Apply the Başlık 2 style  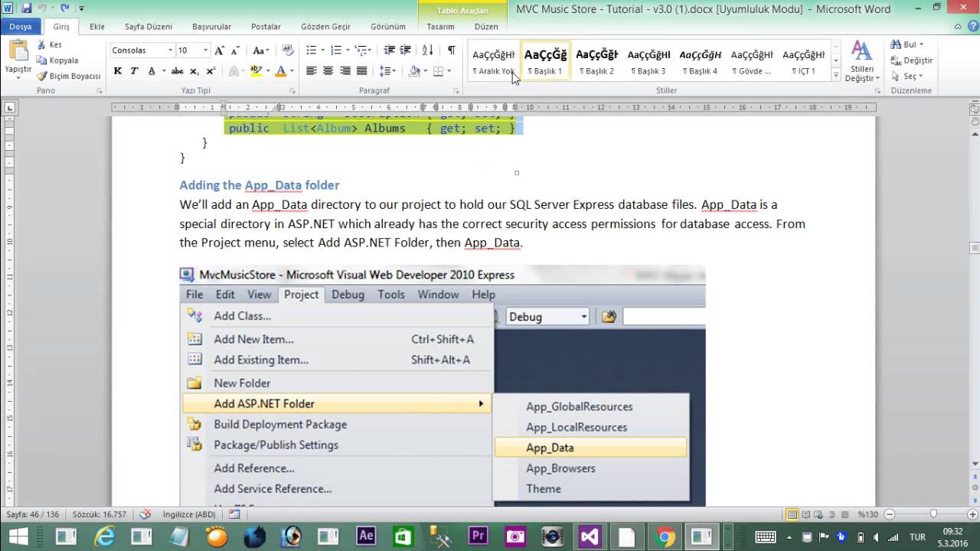(x=596, y=61)
